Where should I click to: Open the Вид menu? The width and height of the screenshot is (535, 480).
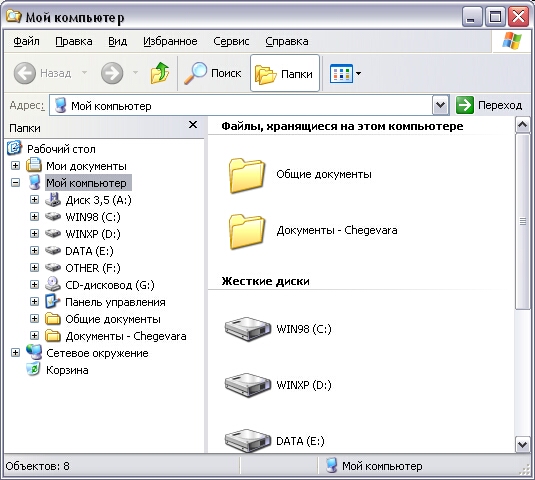(117, 41)
